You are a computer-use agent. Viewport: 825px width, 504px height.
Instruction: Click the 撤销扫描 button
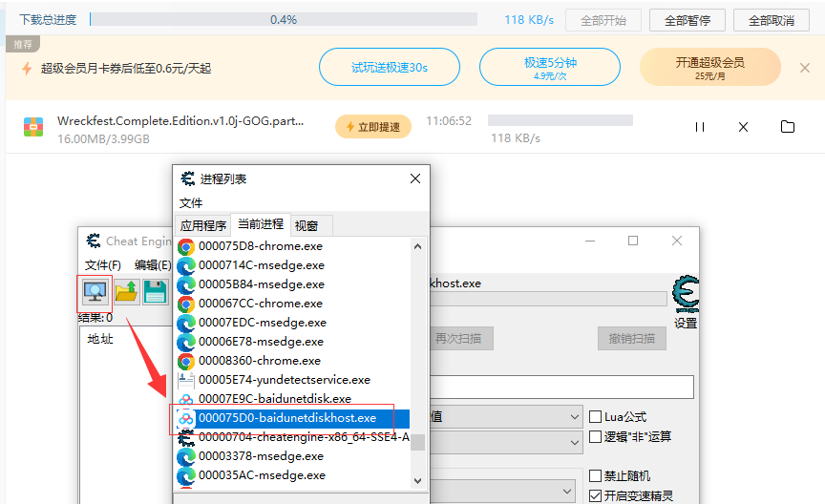pyautogui.click(x=632, y=338)
